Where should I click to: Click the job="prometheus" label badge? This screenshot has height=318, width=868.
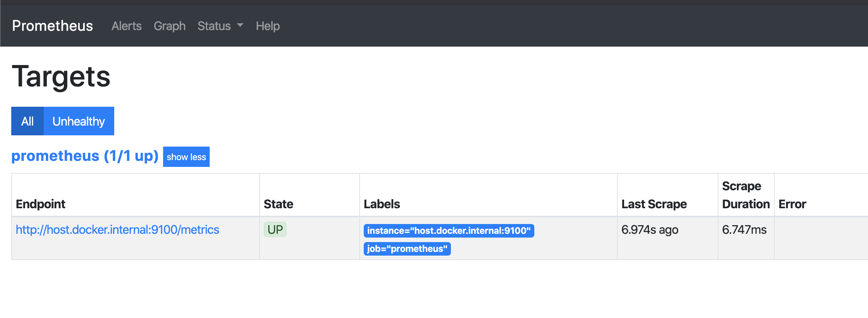(x=407, y=248)
